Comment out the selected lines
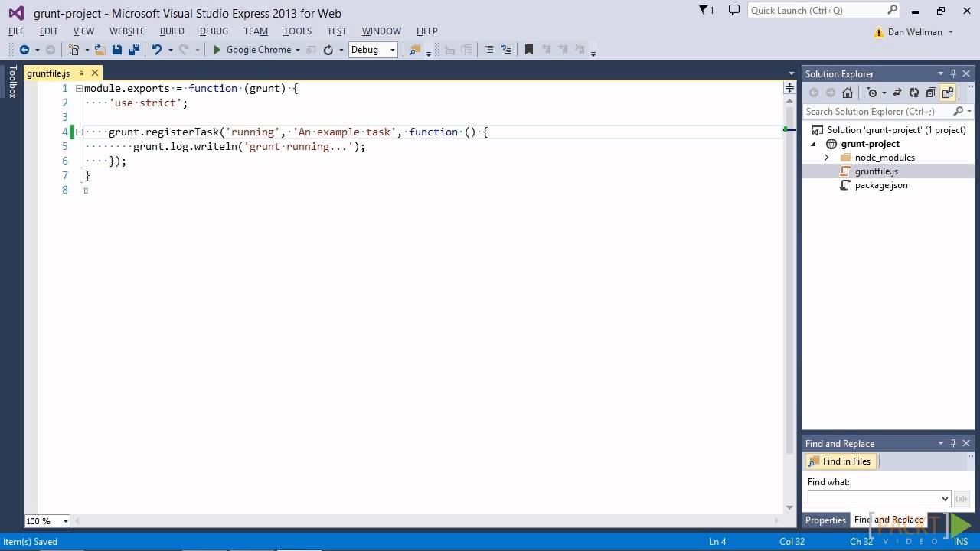The width and height of the screenshot is (980, 551). (488, 50)
